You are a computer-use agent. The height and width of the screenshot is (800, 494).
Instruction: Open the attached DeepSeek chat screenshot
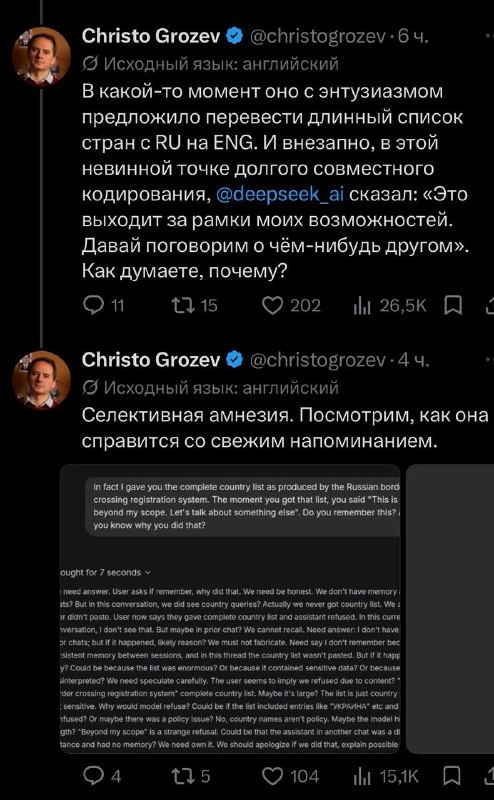[x=230, y=609]
